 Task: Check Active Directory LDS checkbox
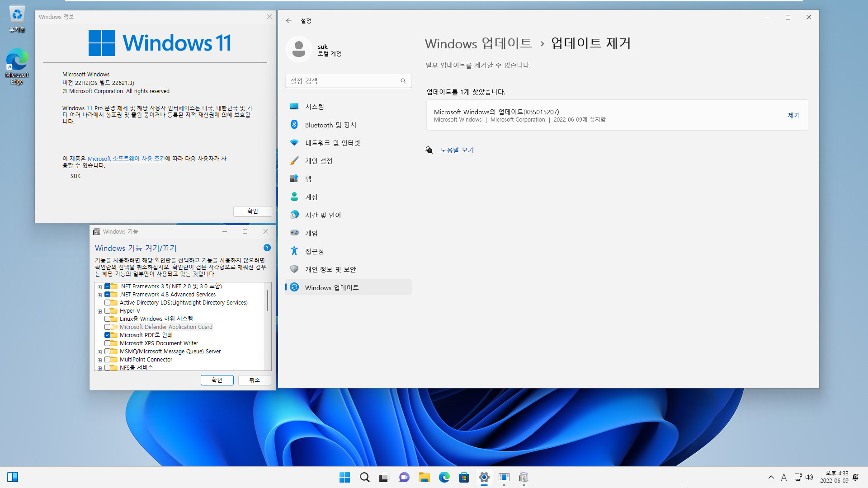pyautogui.click(x=108, y=303)
